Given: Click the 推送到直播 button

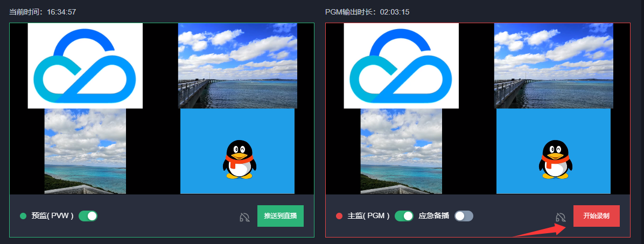Looking at the screenshot, I should pos(281,216).
